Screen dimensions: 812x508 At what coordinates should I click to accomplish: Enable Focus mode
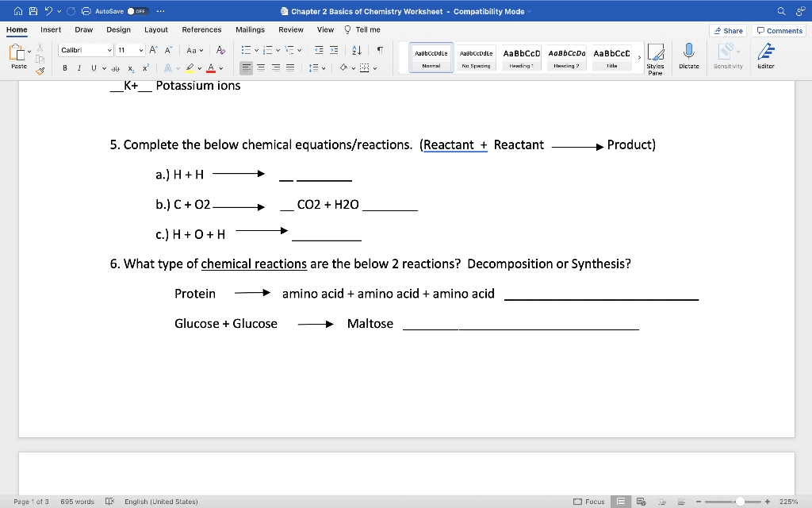tap(591, 501)
